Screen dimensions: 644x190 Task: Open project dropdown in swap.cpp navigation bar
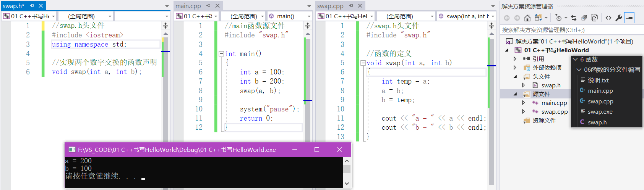[x=371, y=16]
